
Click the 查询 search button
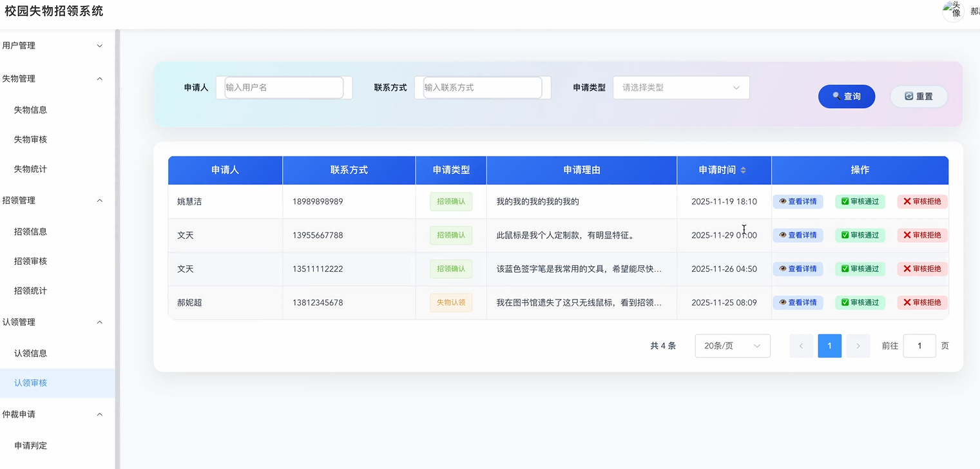pos(847,96)
